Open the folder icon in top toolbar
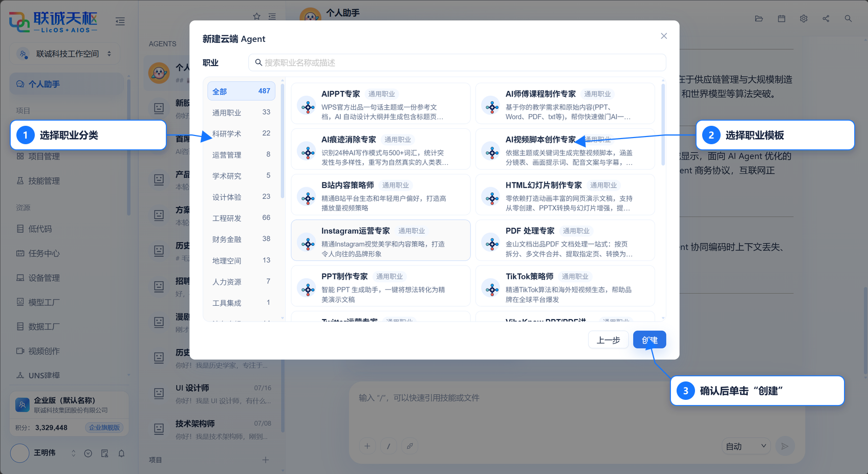 pos(759,19)
